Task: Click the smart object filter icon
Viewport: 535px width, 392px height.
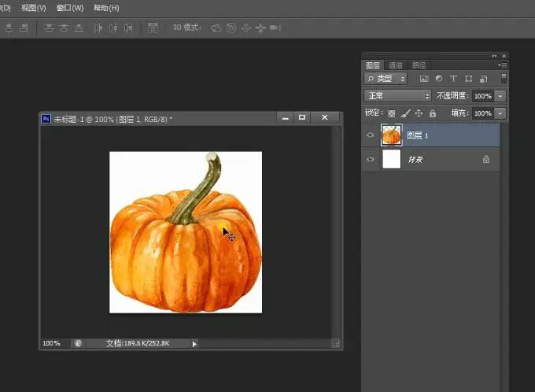Action: (484, 79)
